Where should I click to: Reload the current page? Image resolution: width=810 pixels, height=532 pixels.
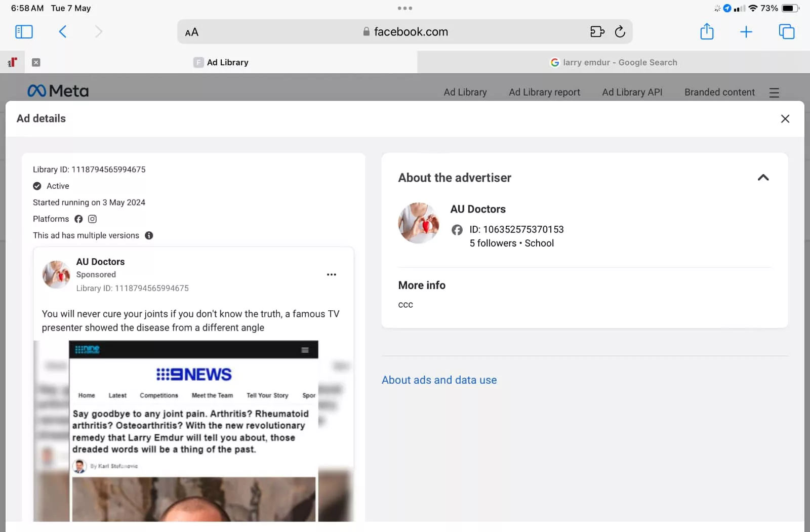click(x=620, y=32)
